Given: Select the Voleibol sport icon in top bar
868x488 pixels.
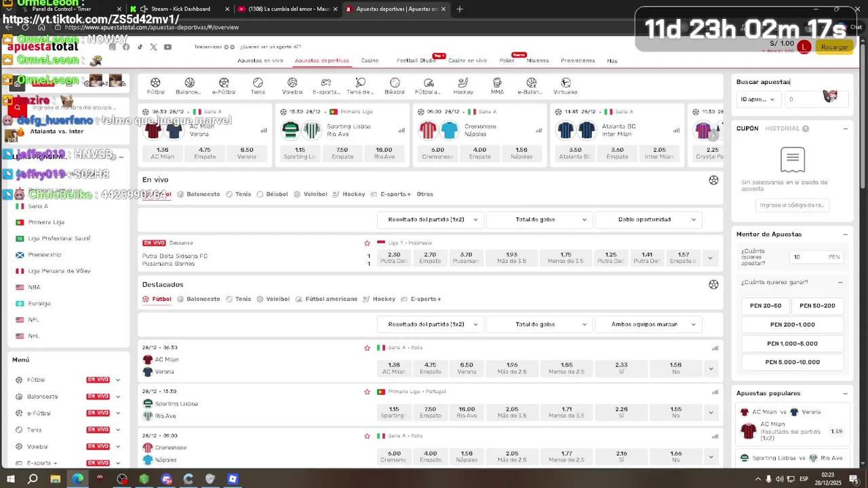Looking at the screenshot, I should tap(292, 83).
